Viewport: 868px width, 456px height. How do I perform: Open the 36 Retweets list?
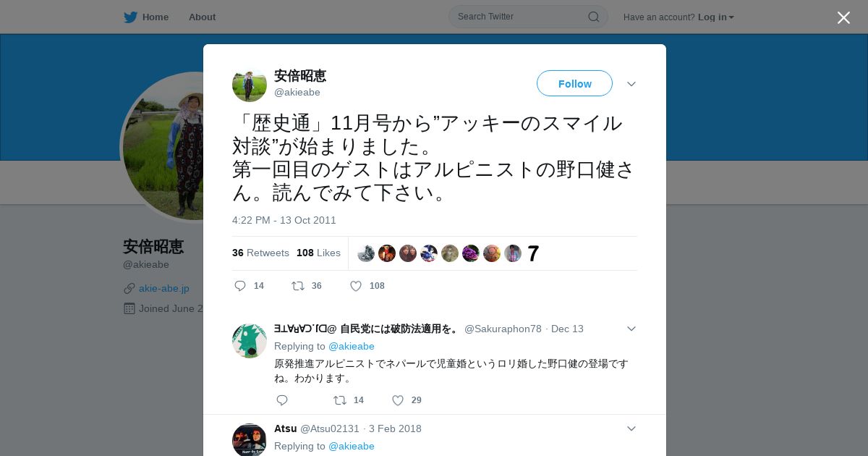click(x=260, y=253)
